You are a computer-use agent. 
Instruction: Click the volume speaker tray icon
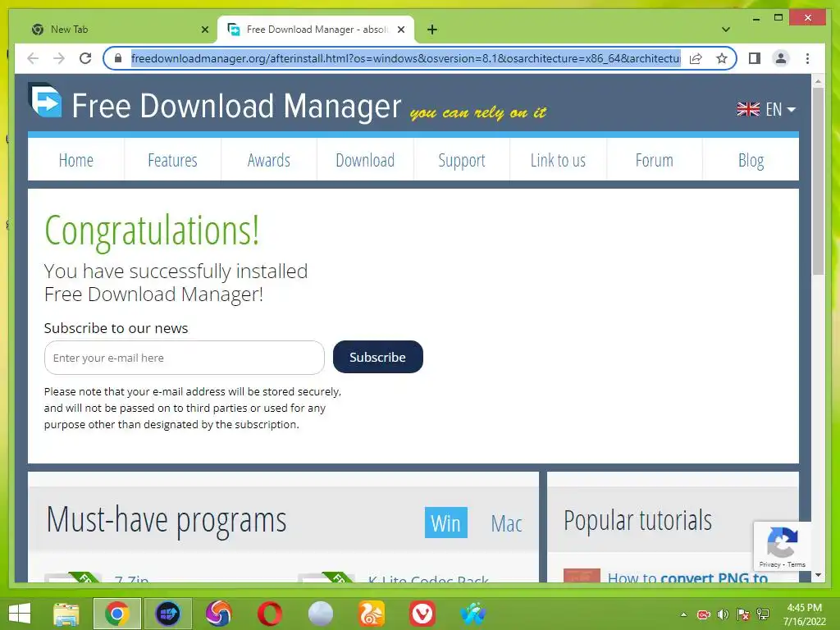pyautogui.click(x=723, y=614)
